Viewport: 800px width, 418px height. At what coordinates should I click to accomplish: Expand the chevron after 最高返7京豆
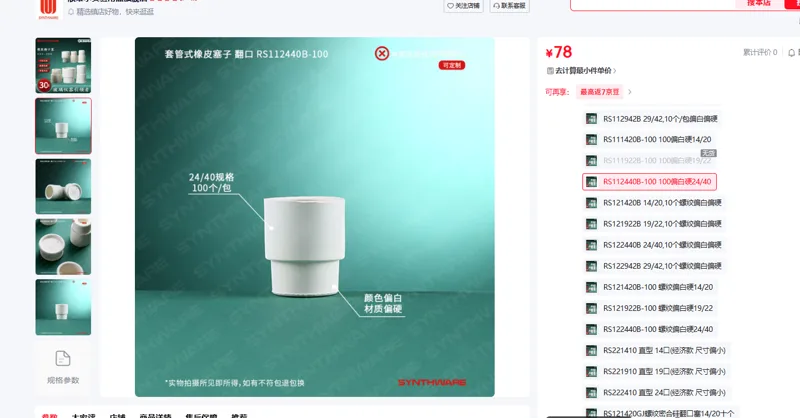point(630,92)
